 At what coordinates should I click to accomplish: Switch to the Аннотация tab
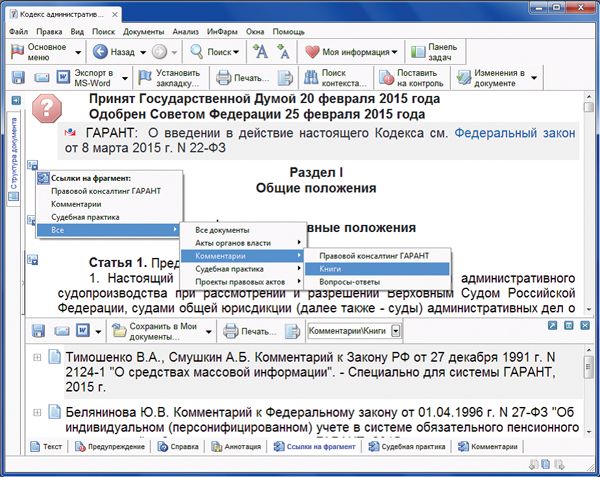point(231,446)
